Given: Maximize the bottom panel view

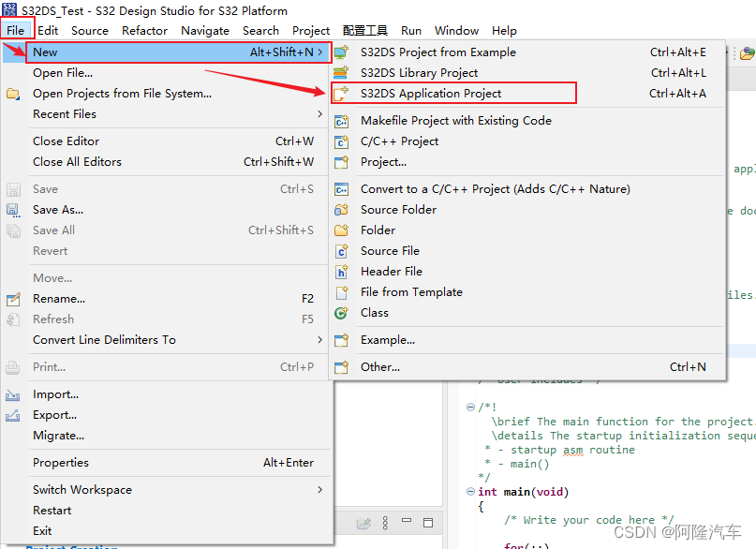Looking at the screenshot, I should pos(428,523).
